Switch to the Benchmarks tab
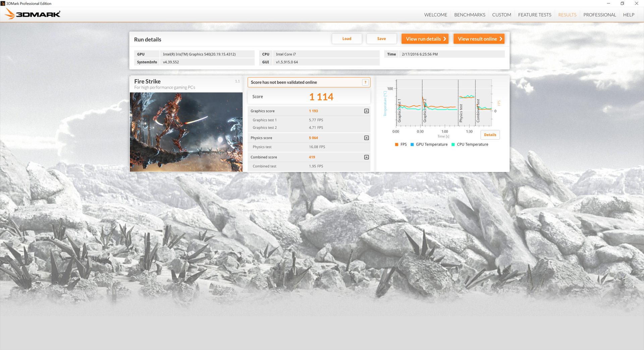 tap(470, 15)
